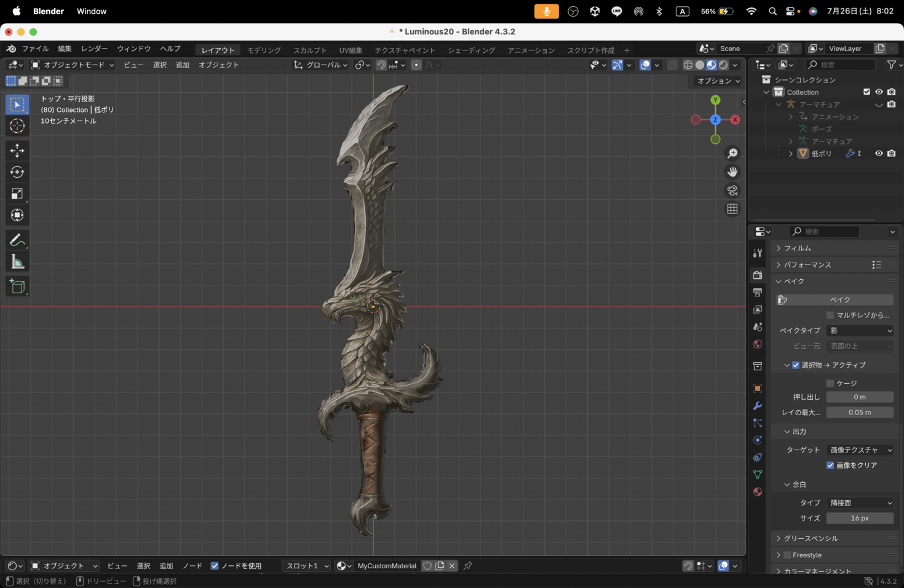Hide the 低ポリ object with eye icon
Viewport: 904px width, 588px height.
pos(879,154)
